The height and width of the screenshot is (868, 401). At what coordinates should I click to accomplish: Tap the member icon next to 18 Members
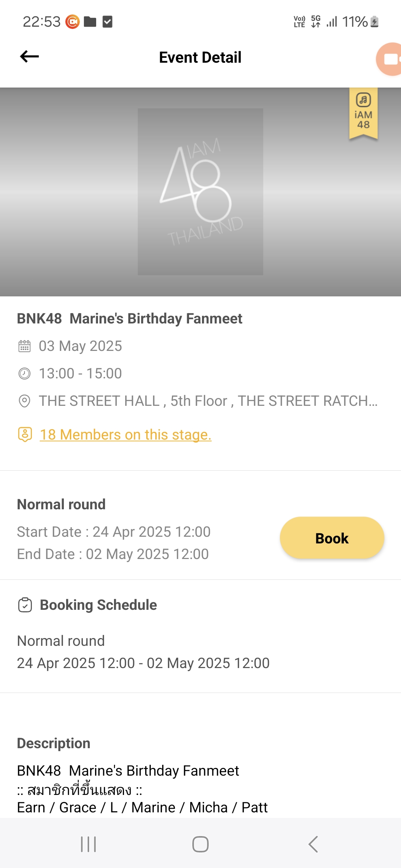click(x=25, y=434)
